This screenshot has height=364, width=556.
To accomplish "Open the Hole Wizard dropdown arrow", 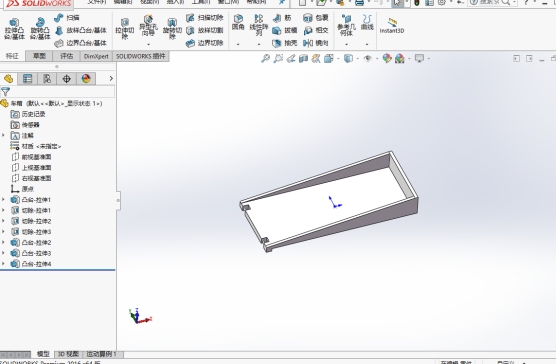I will point(148,44).
